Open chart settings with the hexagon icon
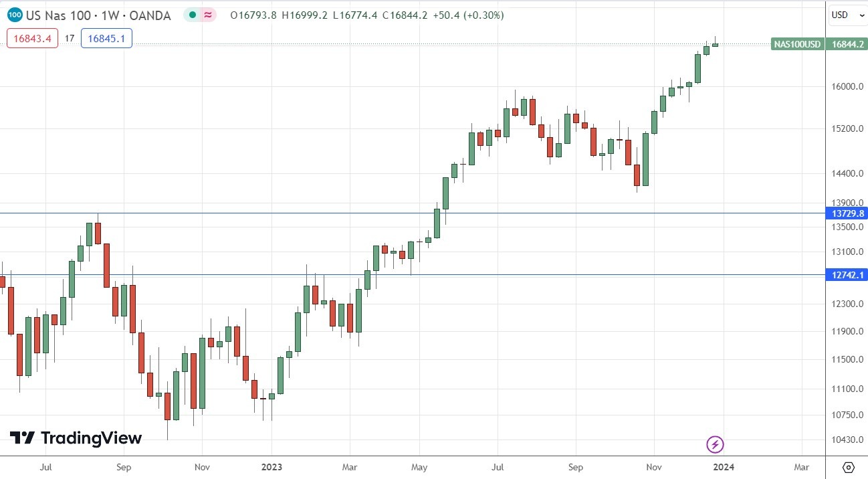Viewport: 868px width, 479px height. (x=850, y=469)
